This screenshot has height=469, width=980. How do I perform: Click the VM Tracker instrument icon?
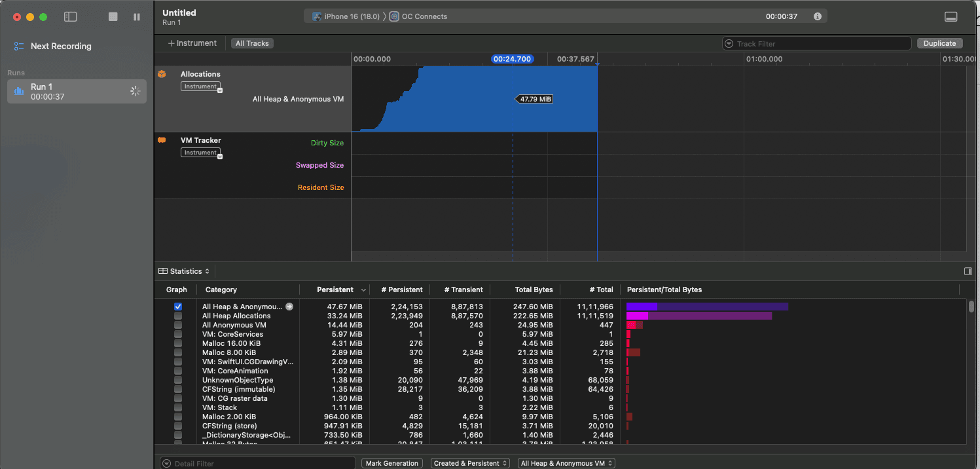162,140
